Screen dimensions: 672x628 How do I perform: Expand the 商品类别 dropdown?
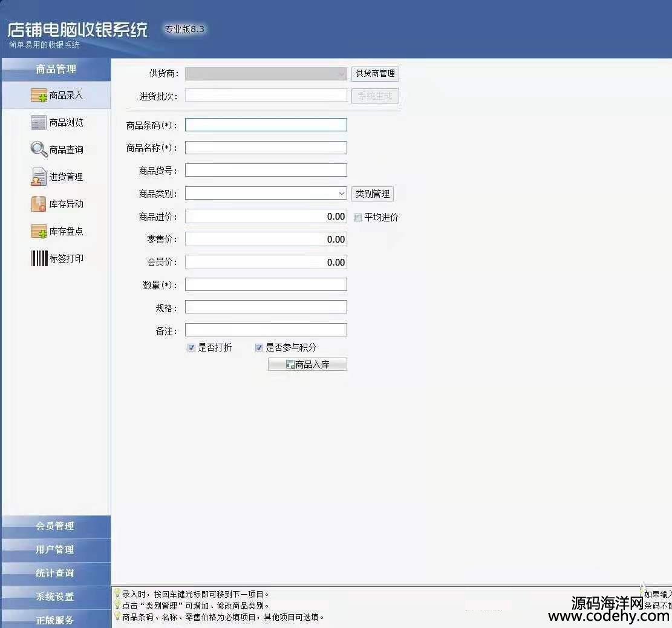click(x=342, y=194)
